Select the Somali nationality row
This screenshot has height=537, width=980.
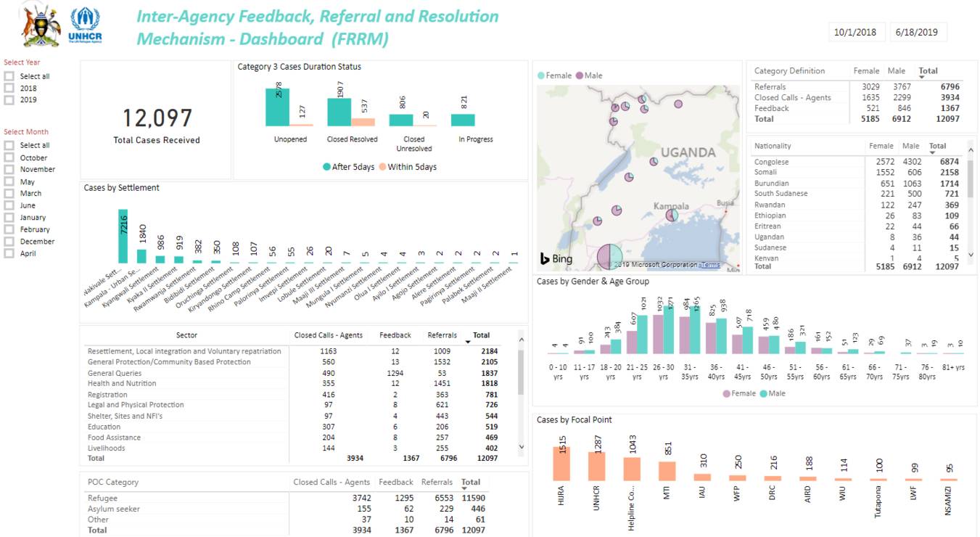(x=856, y=172)
